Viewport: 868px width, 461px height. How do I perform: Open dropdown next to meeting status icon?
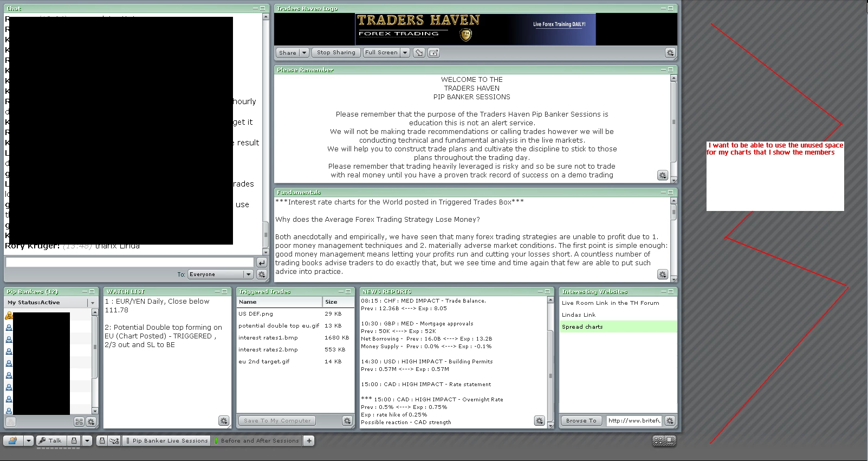28,440
